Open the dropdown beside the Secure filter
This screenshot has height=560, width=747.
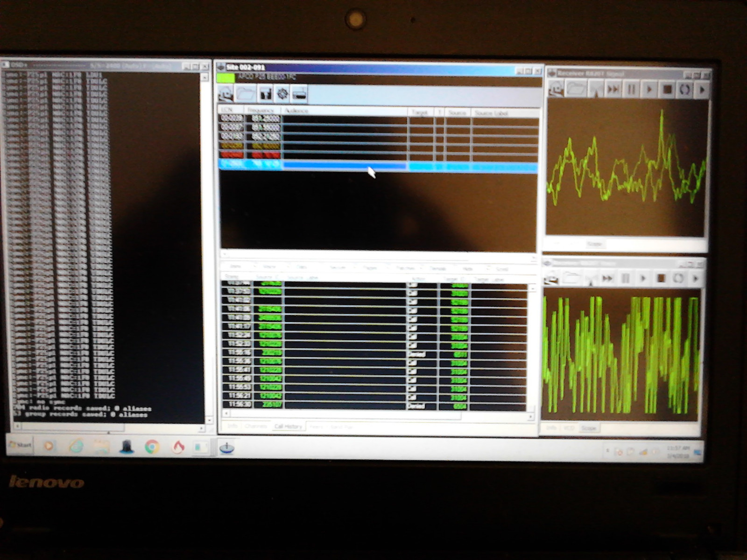[354, 267]
